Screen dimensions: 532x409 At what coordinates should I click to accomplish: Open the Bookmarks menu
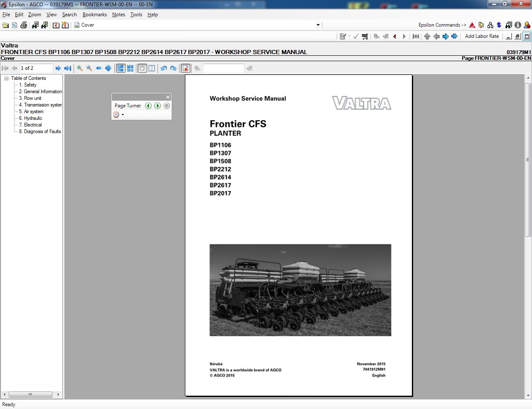(95, 15)
